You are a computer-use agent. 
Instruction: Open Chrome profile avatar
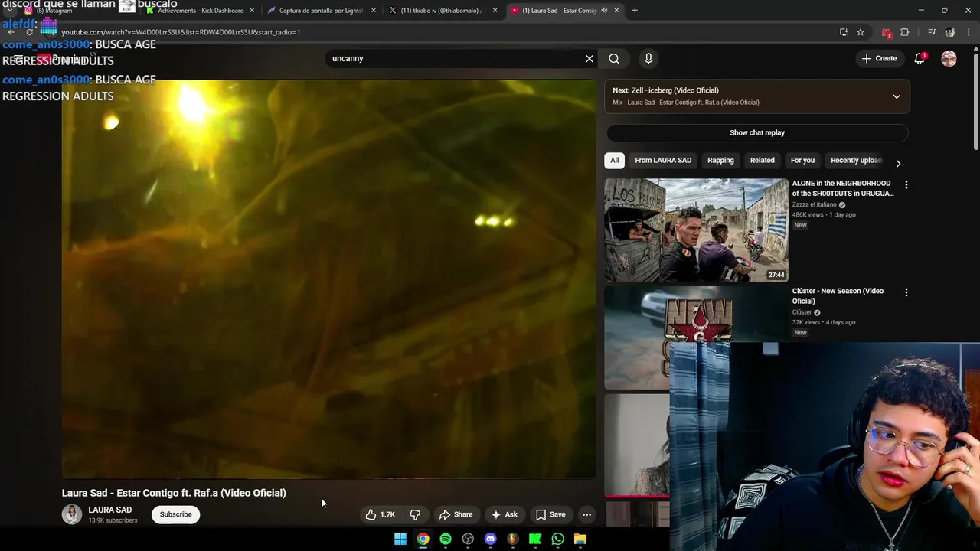(950, 32)
